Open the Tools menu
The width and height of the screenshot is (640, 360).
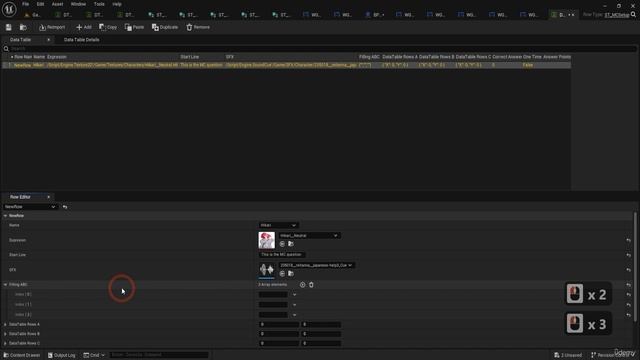point(99,4)
